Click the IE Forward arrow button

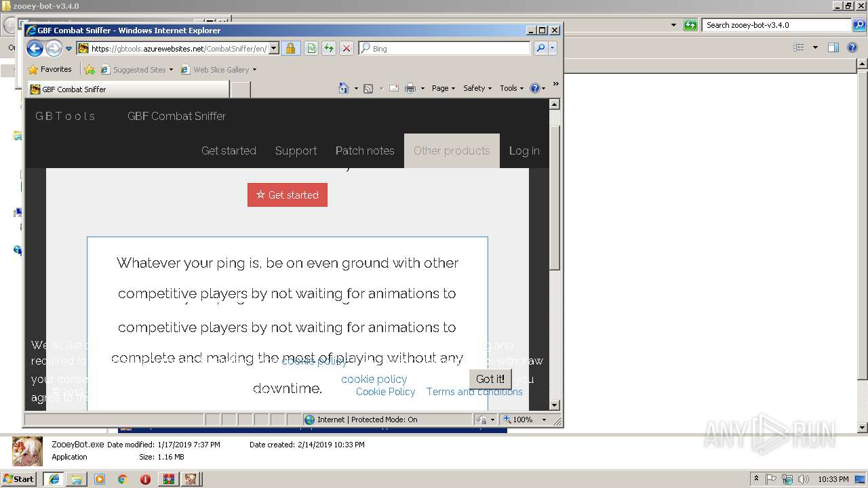point(54,48)
